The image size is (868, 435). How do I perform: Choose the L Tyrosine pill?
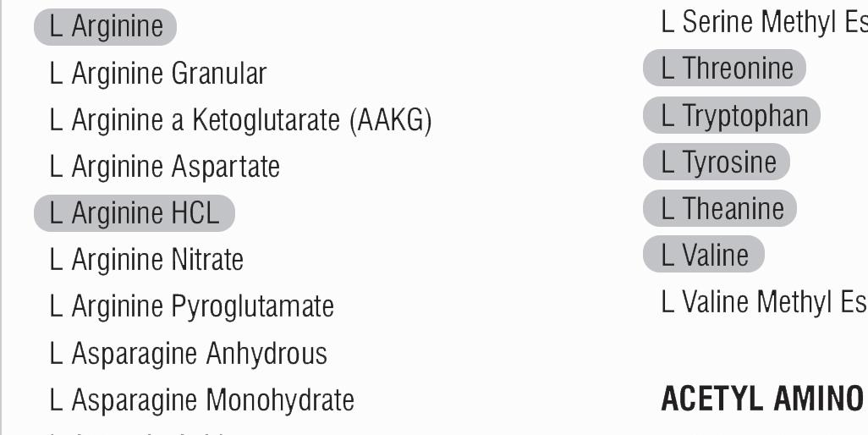[717, 162]
